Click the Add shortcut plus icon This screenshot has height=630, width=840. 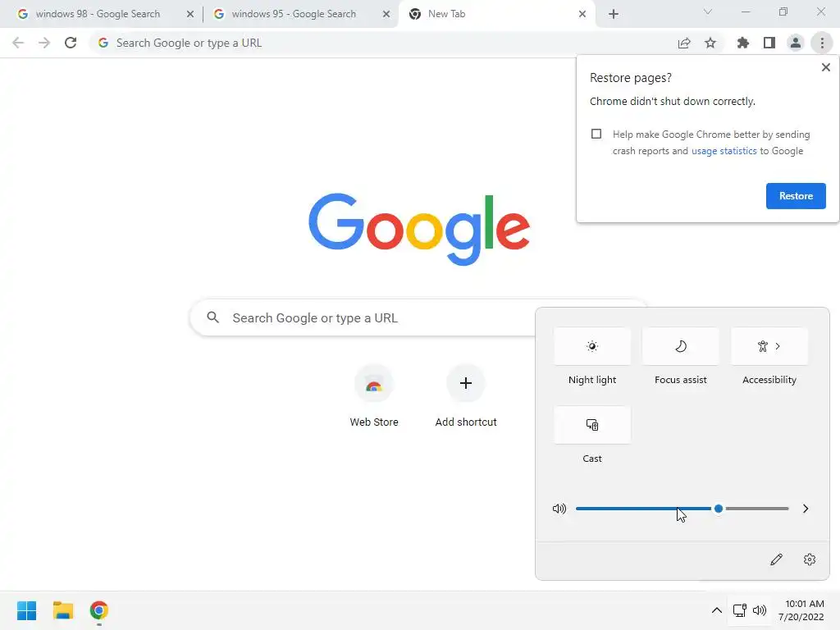(x=466, y=383)
